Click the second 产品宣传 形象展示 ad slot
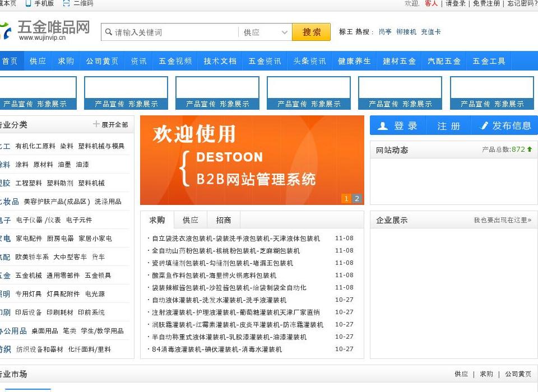The width and height of the screenshot is (538, 392). pyautogui.click(x=126, y=93)
